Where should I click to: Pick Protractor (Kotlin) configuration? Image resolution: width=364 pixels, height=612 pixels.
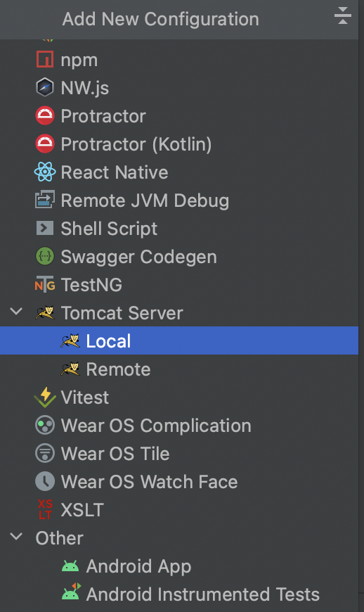(x=136, y=144)
